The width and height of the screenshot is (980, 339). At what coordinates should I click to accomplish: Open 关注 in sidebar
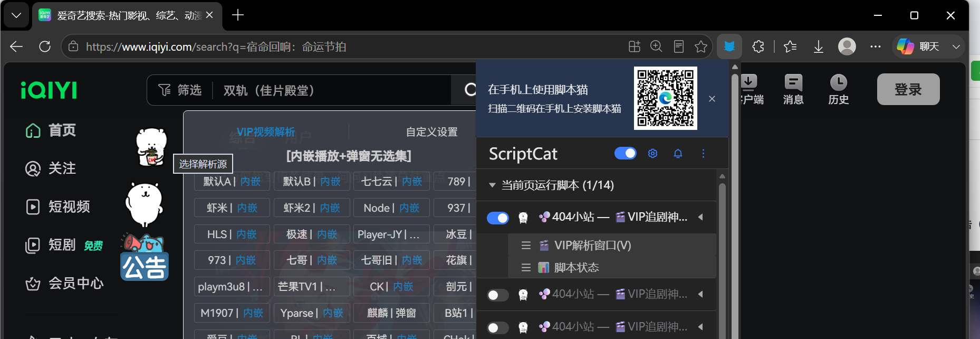[51, 168]
